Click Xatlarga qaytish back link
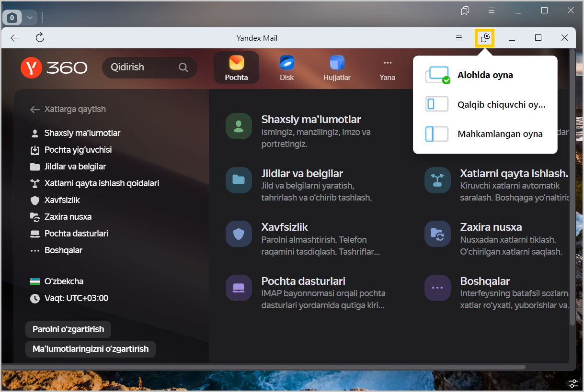This screenshot has height=392, width=584. [75, 109]
